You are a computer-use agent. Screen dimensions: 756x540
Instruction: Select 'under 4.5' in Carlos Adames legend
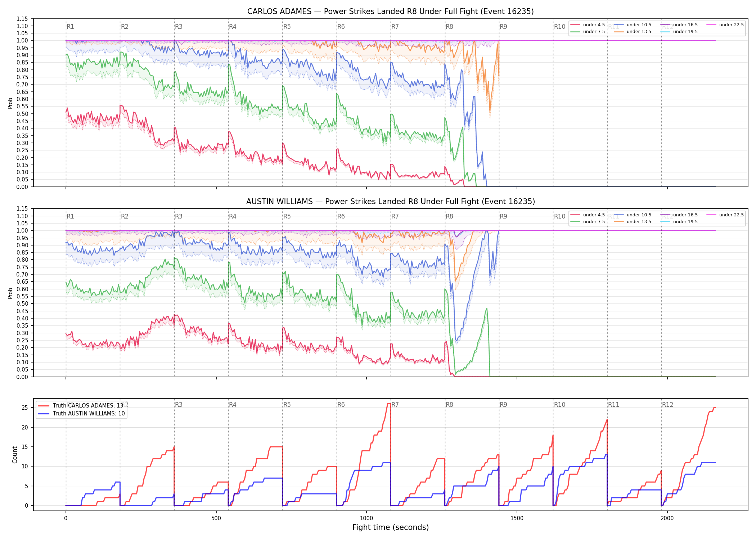(594, 25)
